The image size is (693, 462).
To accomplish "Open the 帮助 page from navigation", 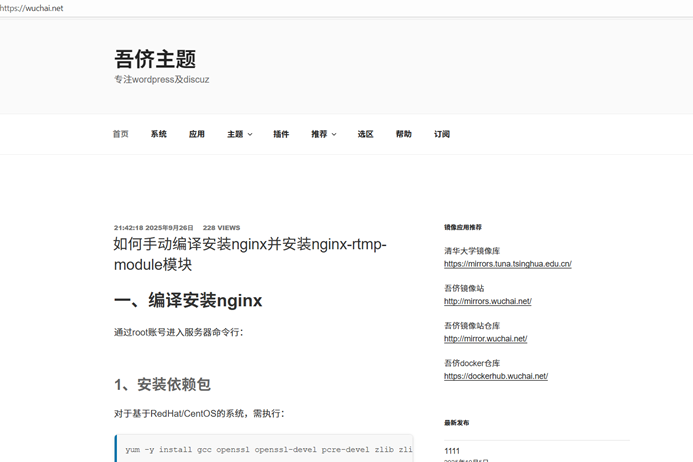I will click(x=403, y=134).
